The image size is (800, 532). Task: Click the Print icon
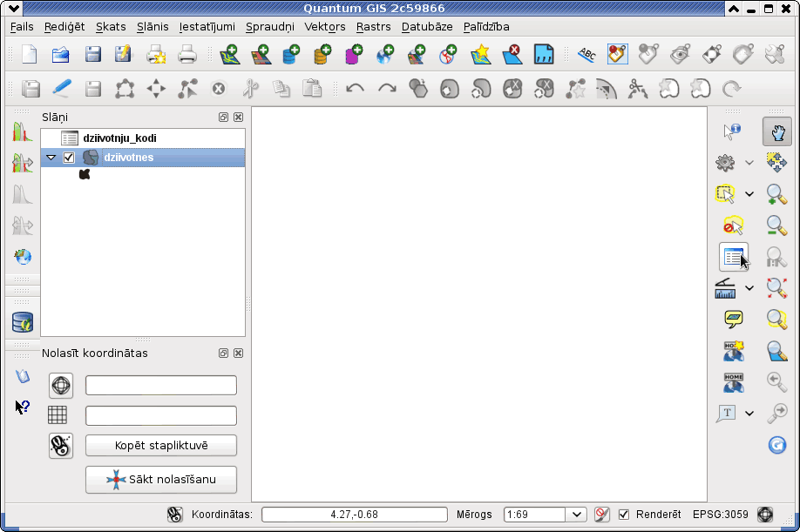pos(187,54)
